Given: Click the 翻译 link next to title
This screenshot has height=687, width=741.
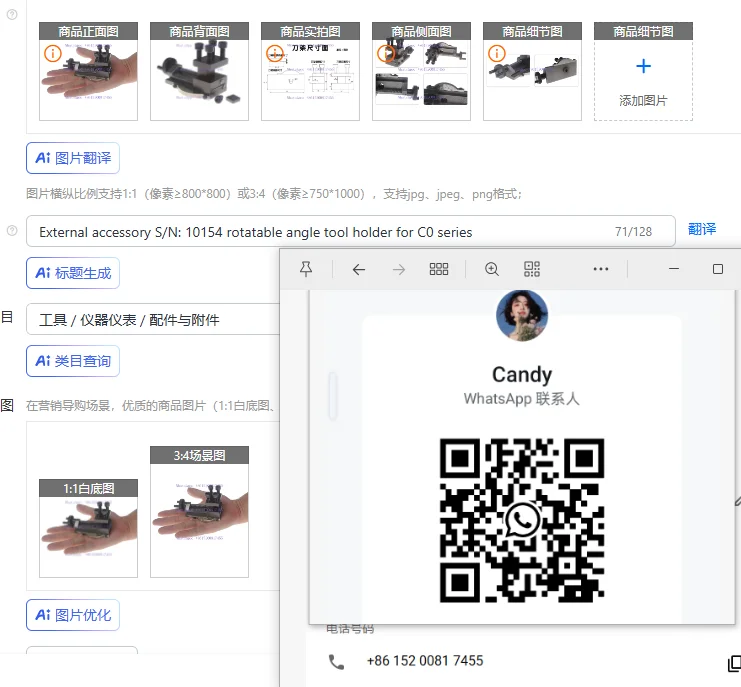Looking at the screenshot, I should click(x=702, y=230).
